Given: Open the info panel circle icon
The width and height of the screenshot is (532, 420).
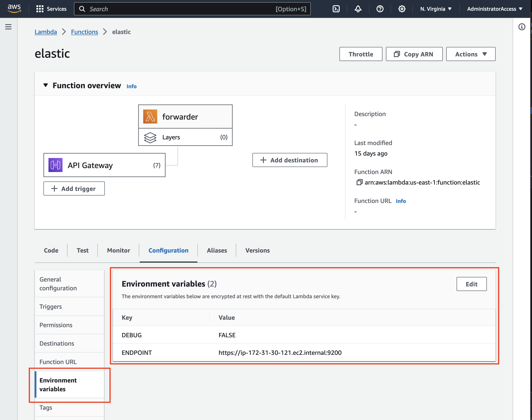Looking at the screenshot, I should tap(522, 27).
